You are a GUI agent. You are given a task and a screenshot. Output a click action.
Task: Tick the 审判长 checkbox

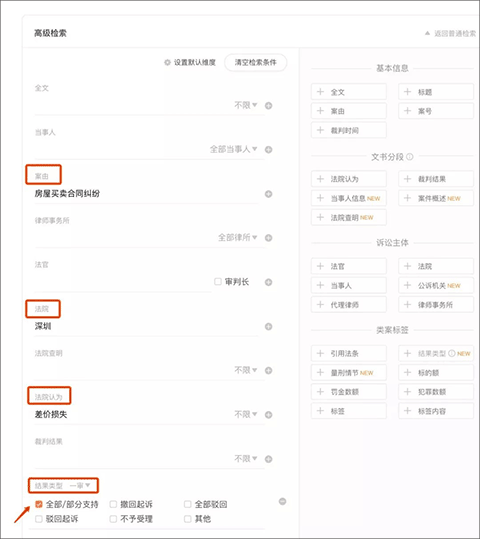click(x=218, y=282)
